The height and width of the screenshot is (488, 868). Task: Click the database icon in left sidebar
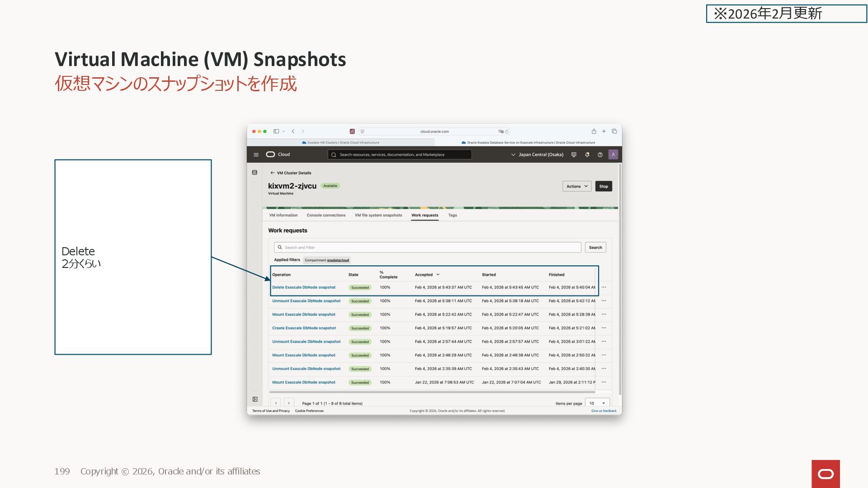(x=255, y=173)
